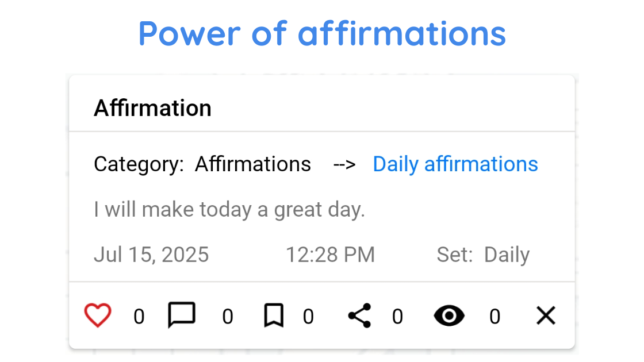This screenshot has width=644, height=362.
Task: Click the 'Affirmation' card header
Action: click(153, 108)
